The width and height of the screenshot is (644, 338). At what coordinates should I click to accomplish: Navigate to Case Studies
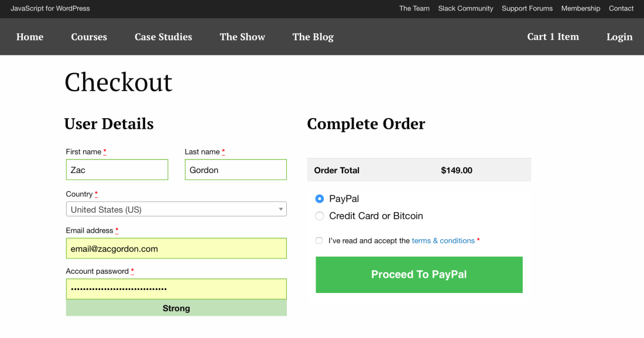163,37
